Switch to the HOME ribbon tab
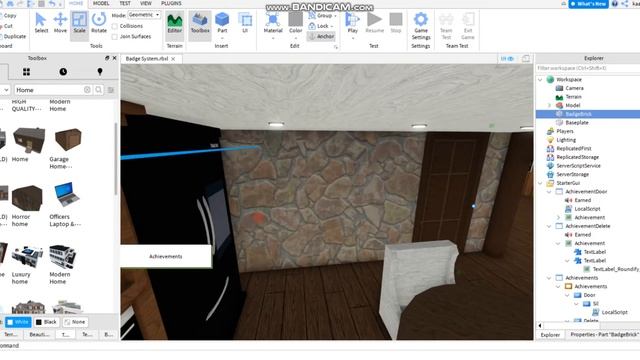The image size is (640, 360). coord(76,3)
